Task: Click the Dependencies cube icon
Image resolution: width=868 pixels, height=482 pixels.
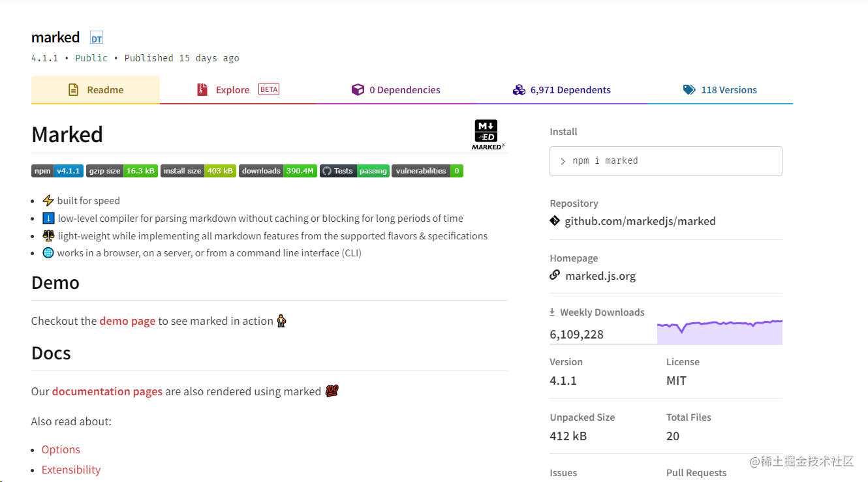Action: tap(358, 90)
